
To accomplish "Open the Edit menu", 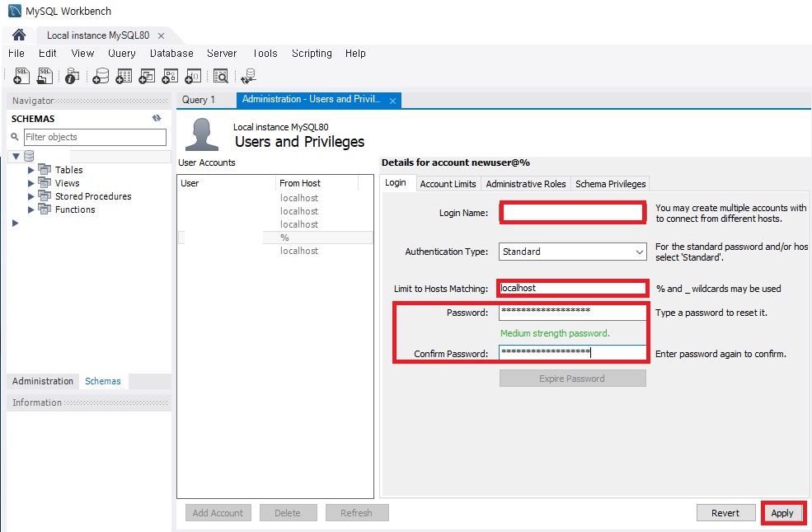I will point(48,54).
